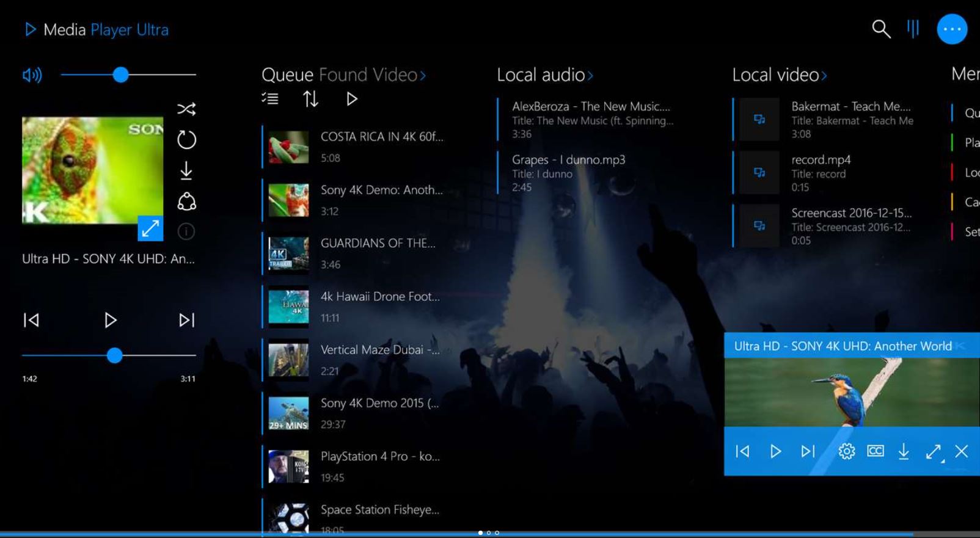Viewport: 980px width, 538px height.
Task: Expand the Local audio section chevron
Action: pyautogui.click(x=590, y=76)
